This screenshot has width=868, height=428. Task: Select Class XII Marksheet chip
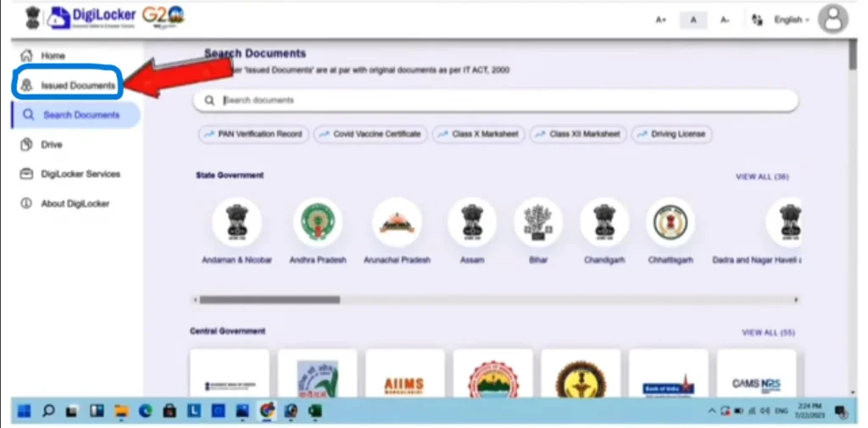[x=578, y=134]
